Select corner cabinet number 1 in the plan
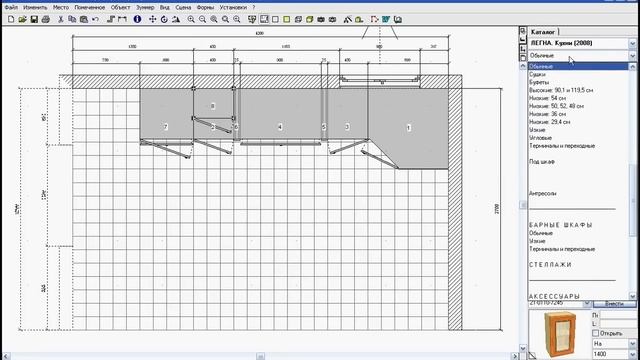The image size is (640, 360). pos(409,128)
